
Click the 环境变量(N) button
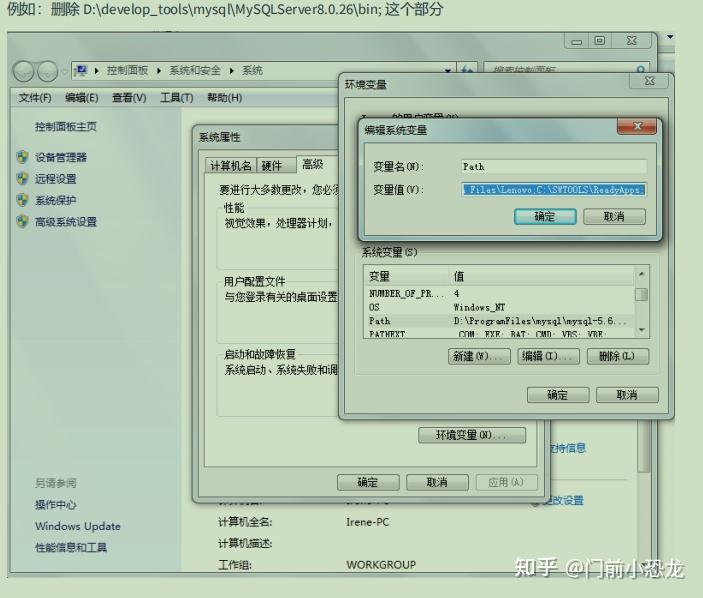coord(472,435)
